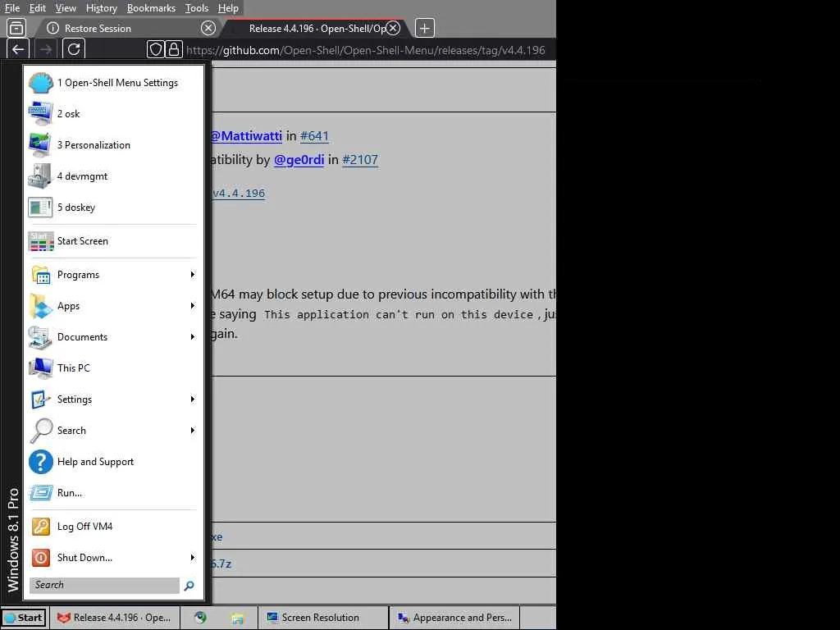The height and width of the screenshot is (630, 840).
Task: Open the #641 pull request link
Action: [x=314, y=136]
